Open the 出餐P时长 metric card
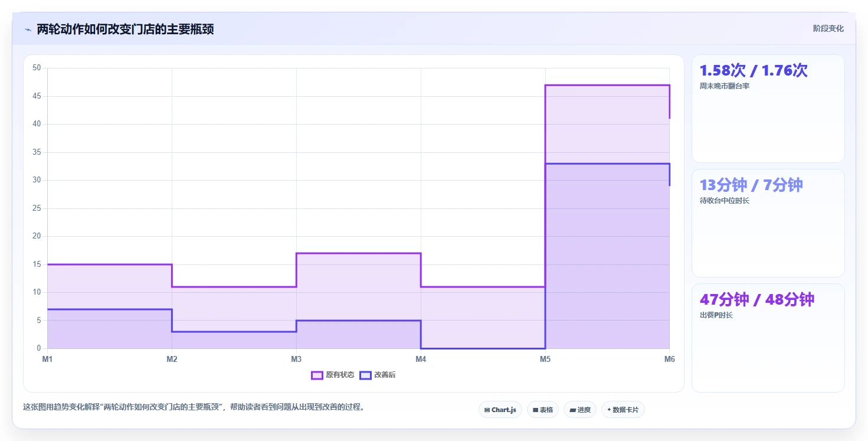The image size is (868, 441). [x=768, y=338]
